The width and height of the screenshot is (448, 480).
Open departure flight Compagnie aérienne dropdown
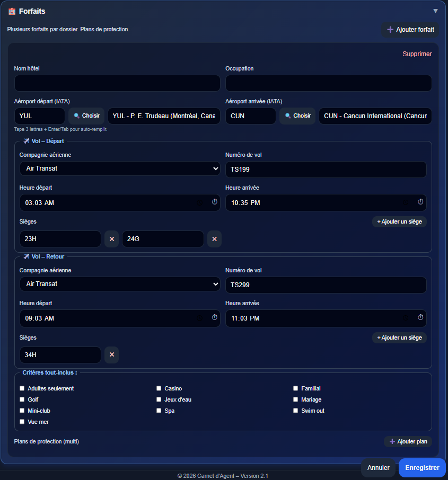point(119,168)
